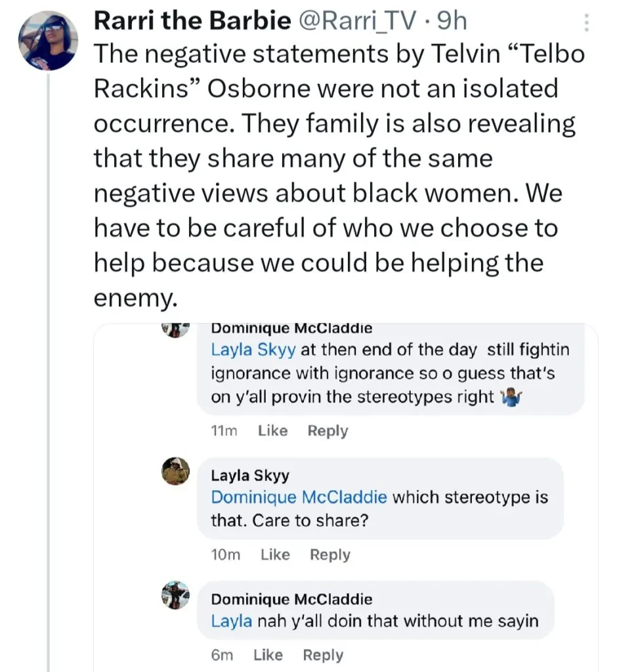The width and height of the screenshot is (617, 672).
Task: Click the partial avatar beside the top comment
Action: tap(175, 329)
